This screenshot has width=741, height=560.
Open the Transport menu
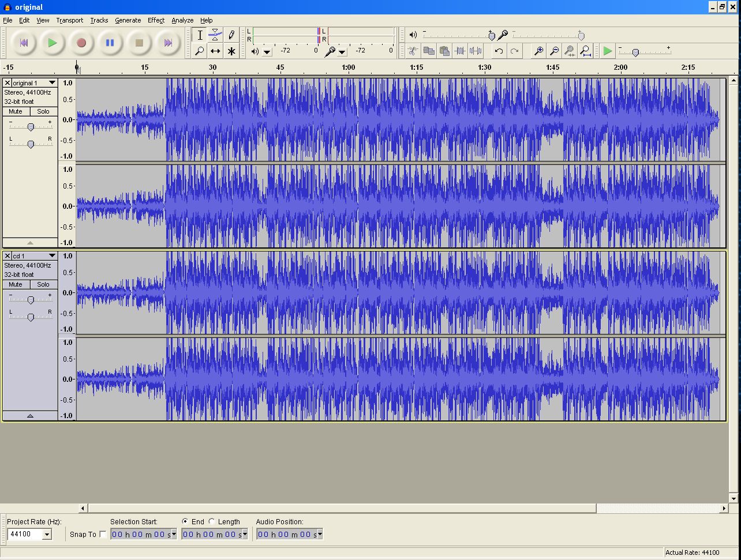point(69,20)
